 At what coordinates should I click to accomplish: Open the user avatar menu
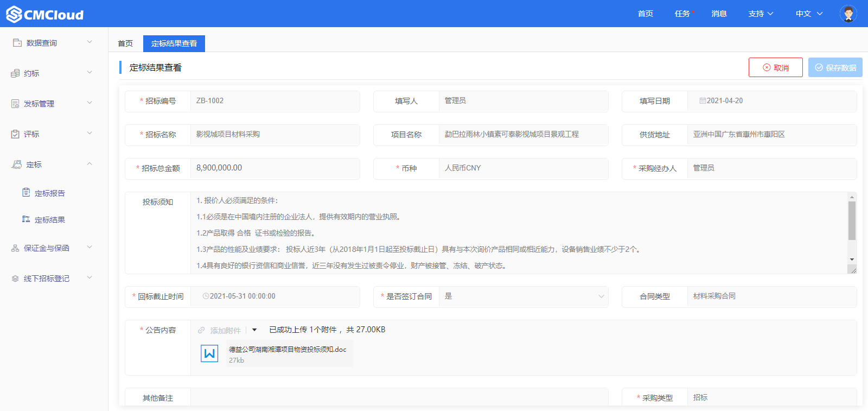[x=848, y=14]
